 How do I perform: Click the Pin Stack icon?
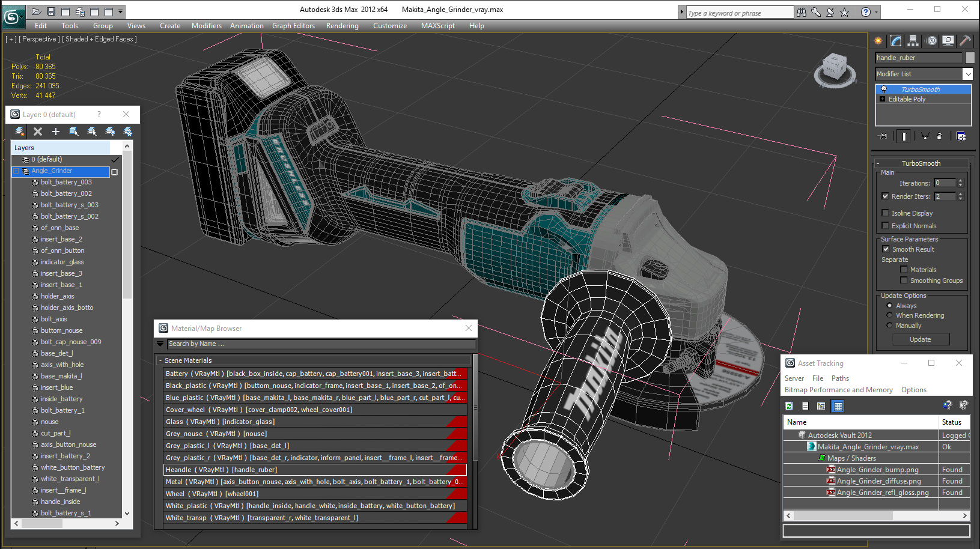(883, 136)
